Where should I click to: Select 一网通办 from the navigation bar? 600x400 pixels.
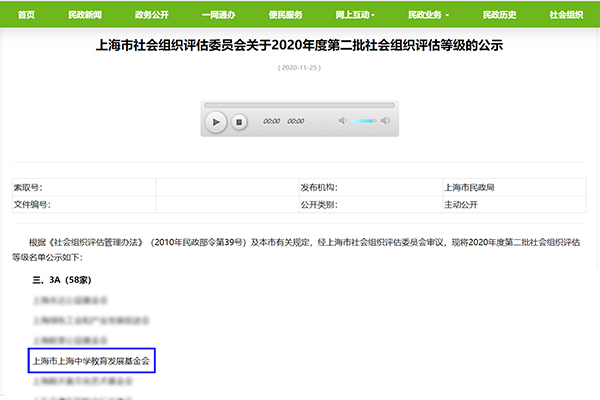(x=218, y=15)
